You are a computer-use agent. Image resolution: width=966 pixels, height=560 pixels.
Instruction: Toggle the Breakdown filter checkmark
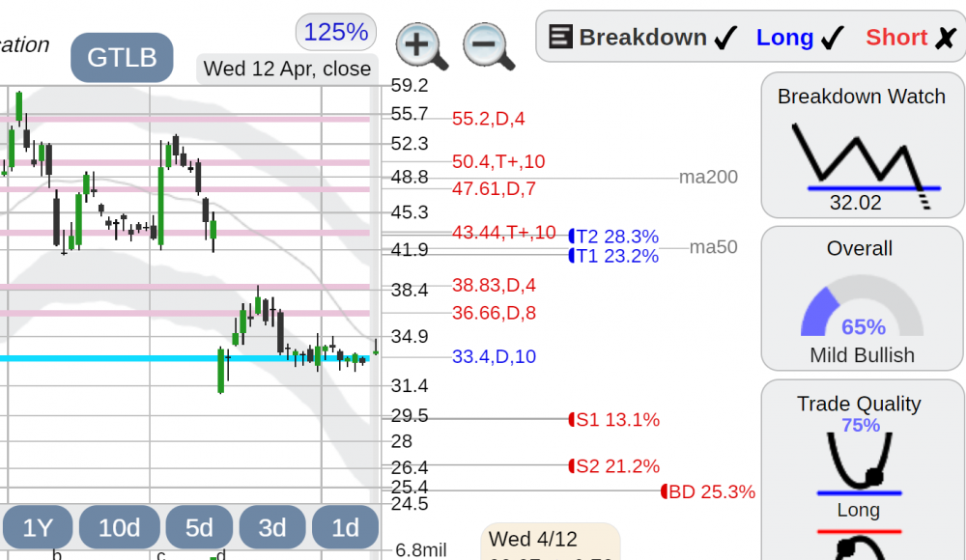click(725, 39)
